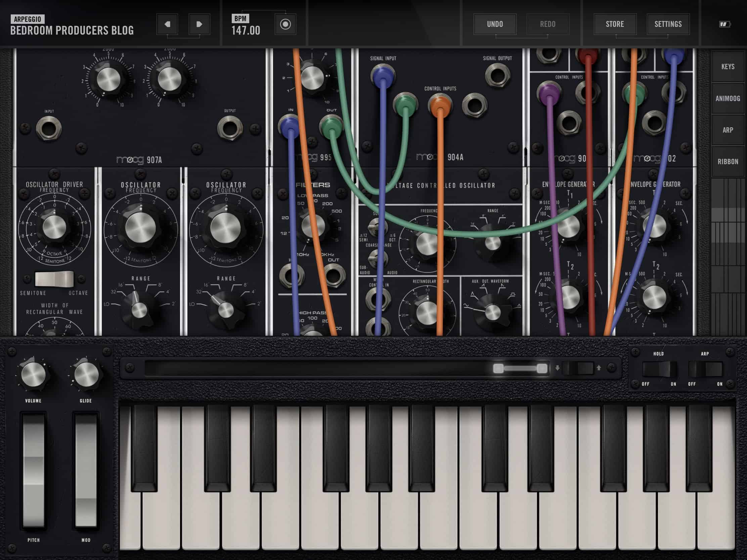
Task: Toggle the ARP on/off switch
Action: tap(705, 369)
